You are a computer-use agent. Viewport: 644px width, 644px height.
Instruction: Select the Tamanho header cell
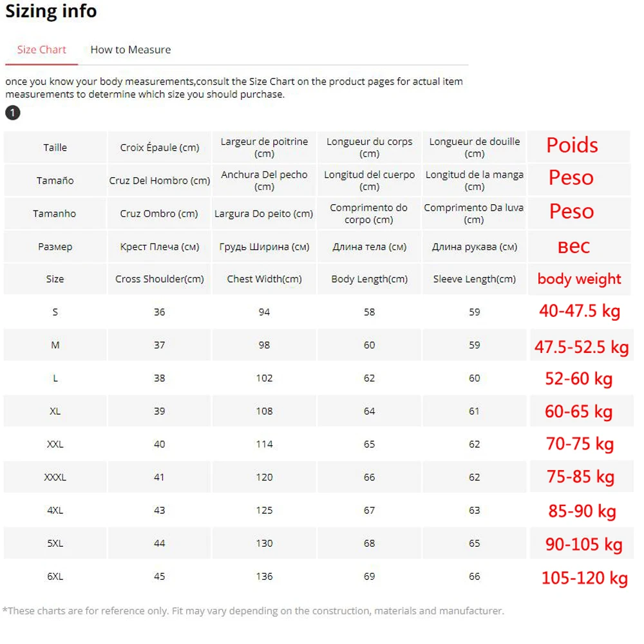(x=55, y=214)
